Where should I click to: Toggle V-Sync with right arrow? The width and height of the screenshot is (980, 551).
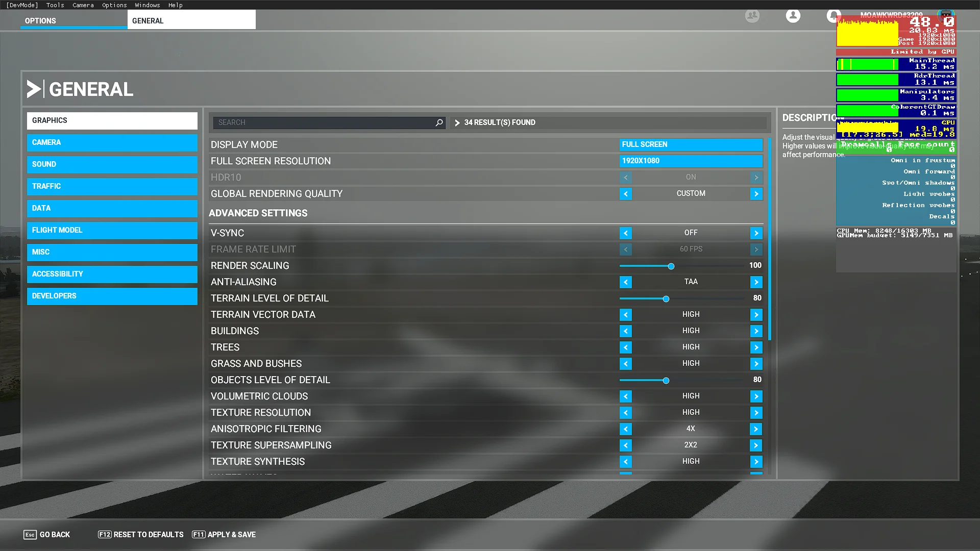[x=756, y=233]
